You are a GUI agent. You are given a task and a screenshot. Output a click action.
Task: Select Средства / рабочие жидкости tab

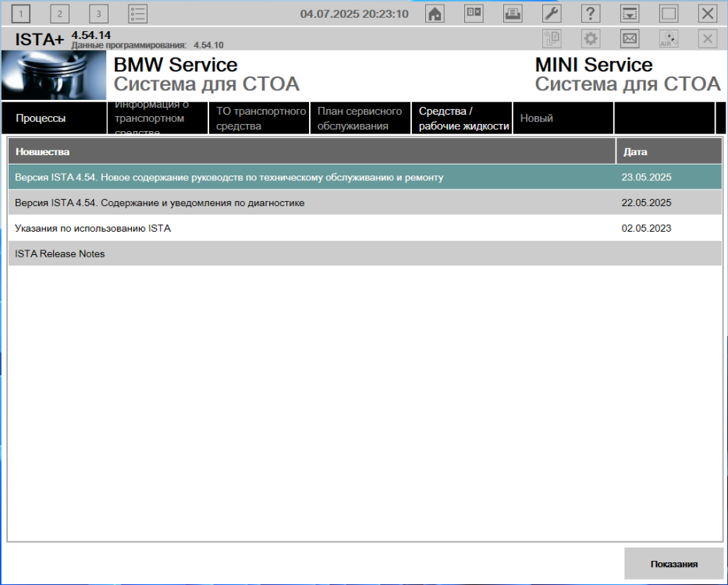(462, 118)
